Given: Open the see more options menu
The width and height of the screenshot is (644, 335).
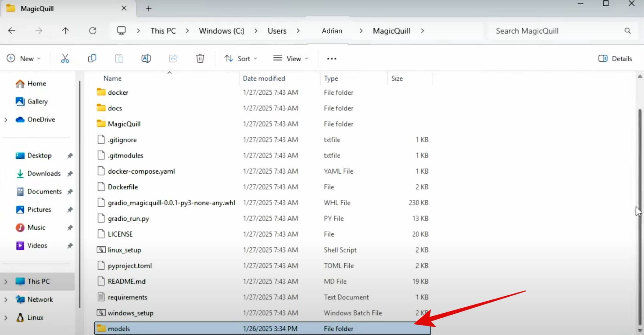Looking at the screenshot, I should (x=331, y=58).
